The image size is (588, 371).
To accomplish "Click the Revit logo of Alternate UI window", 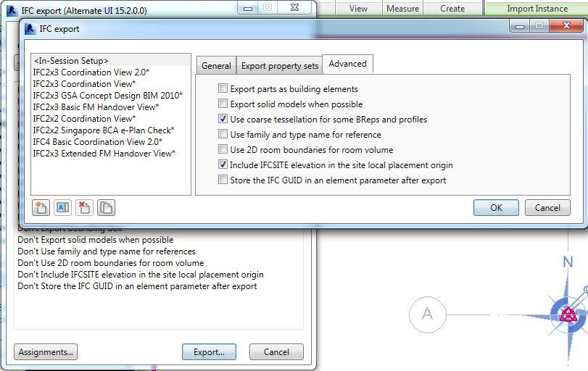I will 12,10.
